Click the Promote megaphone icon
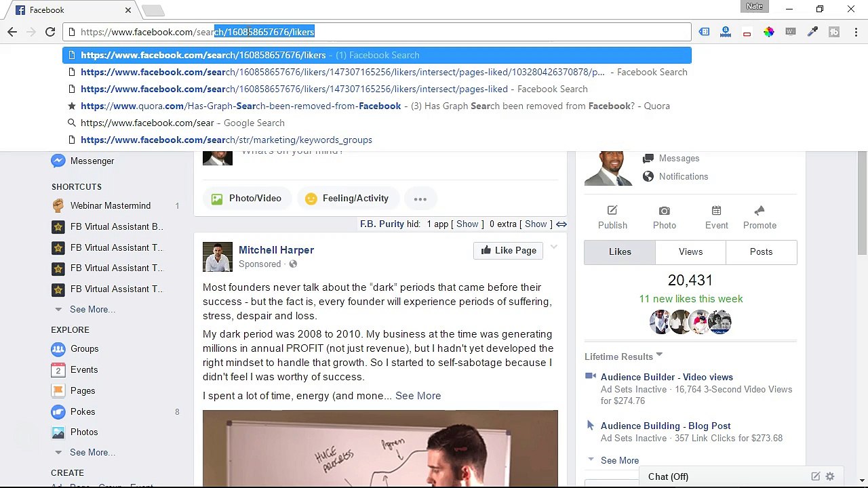The height and width of the screenshot is (488, 868). point(759,211)
